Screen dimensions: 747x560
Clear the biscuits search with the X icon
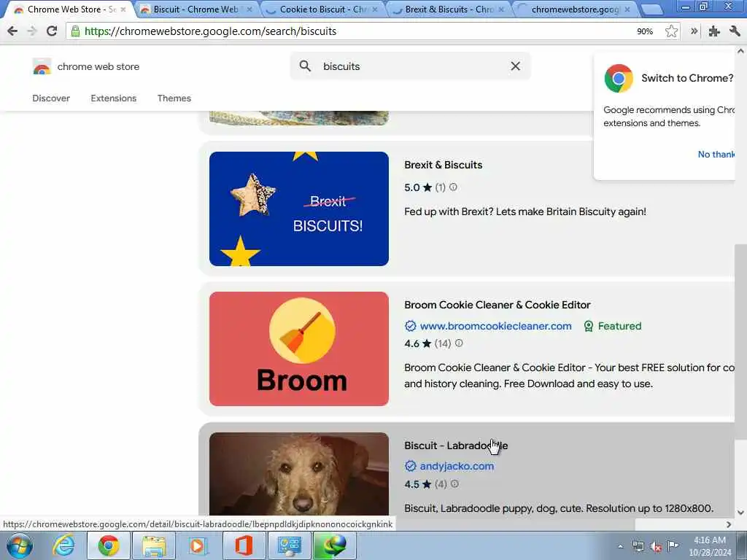[x=515, y=66]
